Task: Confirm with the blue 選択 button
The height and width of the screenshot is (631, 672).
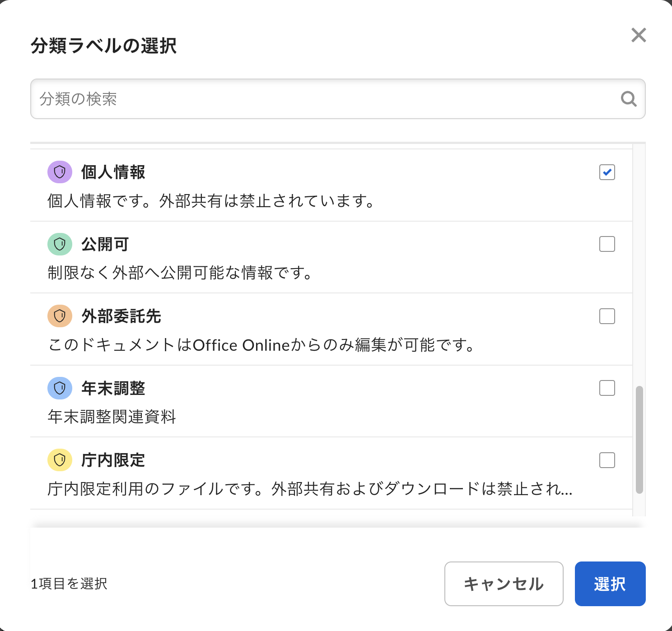Action: point(610,584)
